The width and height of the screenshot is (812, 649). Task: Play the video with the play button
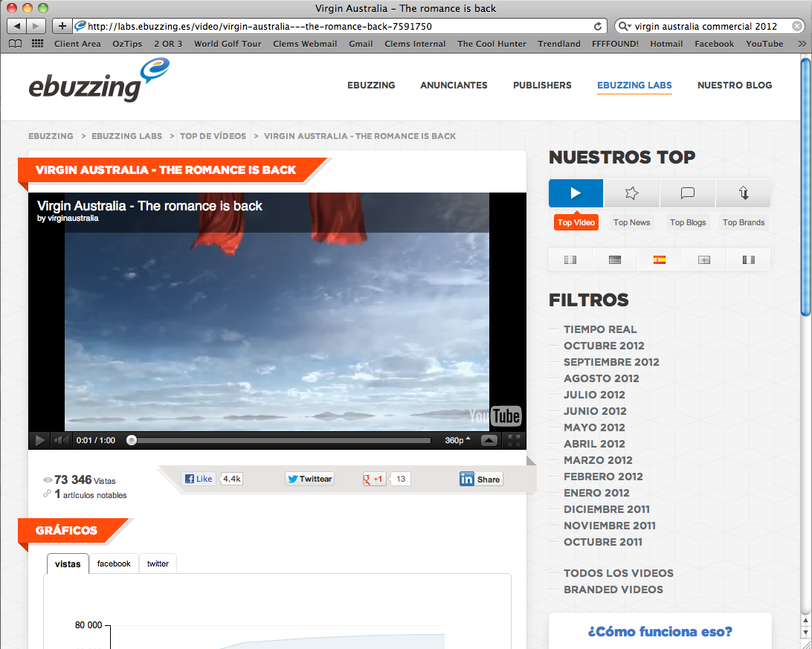[x=39, y=440]
